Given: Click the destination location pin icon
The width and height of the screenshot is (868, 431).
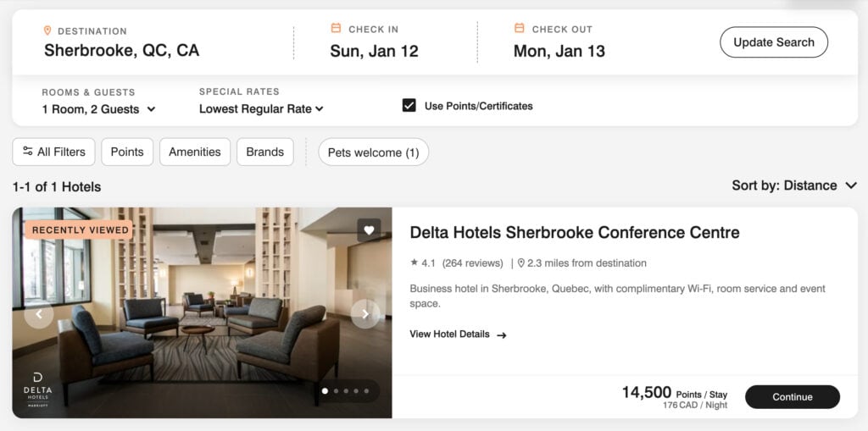Looking at the screenshot, I should pos(47,30).
